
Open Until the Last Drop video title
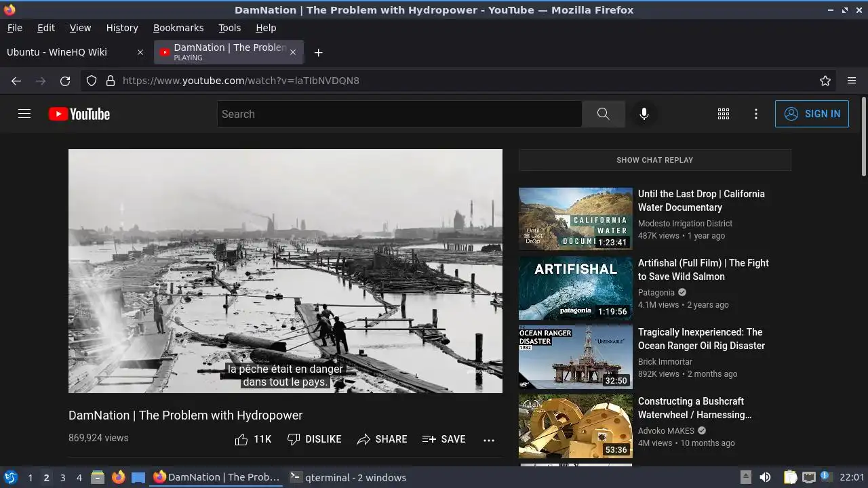click(701, 201)
